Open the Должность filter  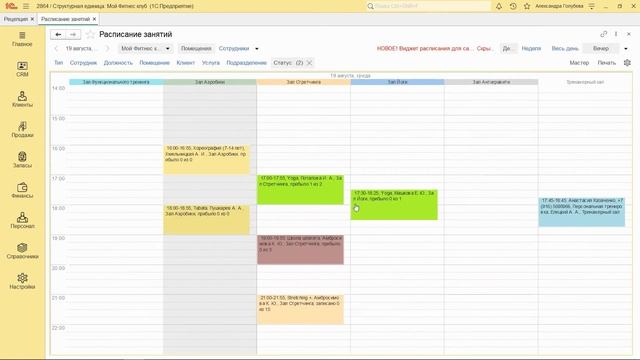tap(118, 62)
